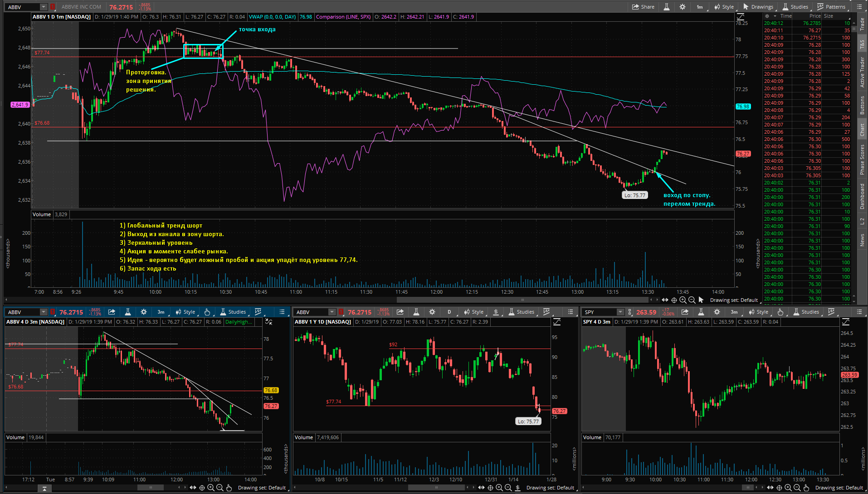Open D timeframe dropdown in ABBV daily chart
This screenshot has width=868, height=494.
tap(449, 312)
